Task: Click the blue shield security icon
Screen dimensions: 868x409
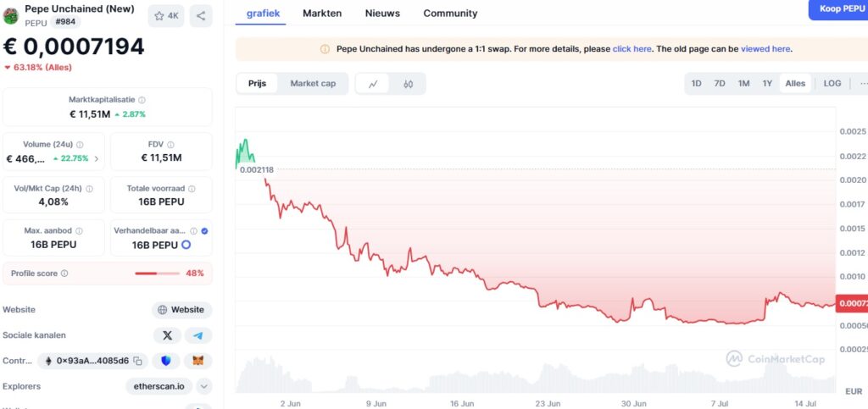Action: click(x=167, y=361)
